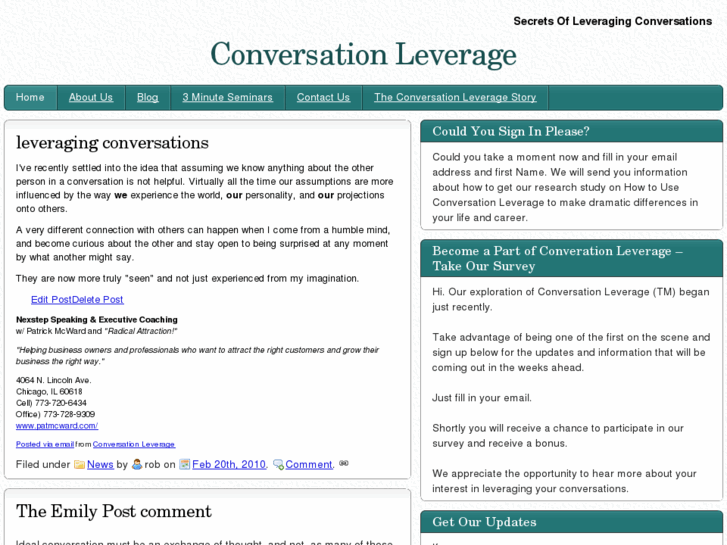The width and height of the screenshot is (727, 545).
Task: Visit www.patmcward.com link
Action: (x=57, y=425)
